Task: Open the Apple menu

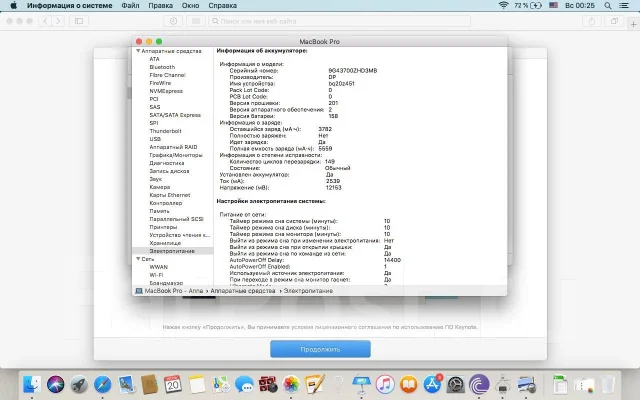Action: pos(13,5)
